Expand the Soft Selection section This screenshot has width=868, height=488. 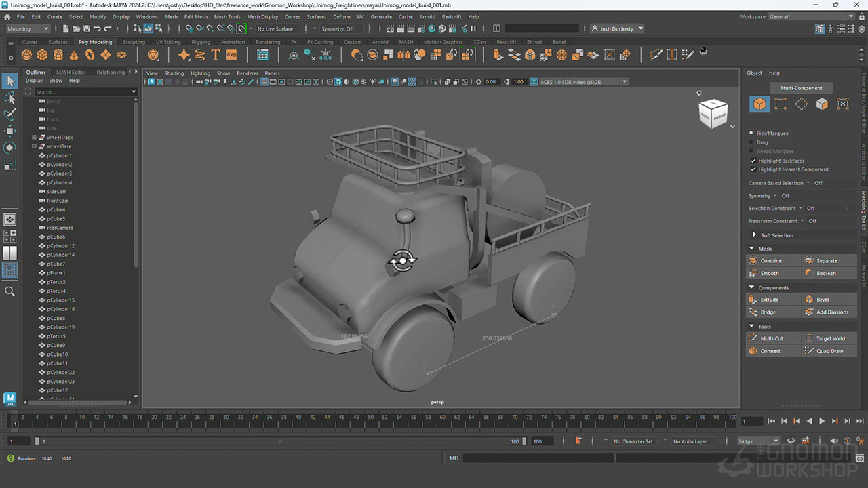(754, 235)
